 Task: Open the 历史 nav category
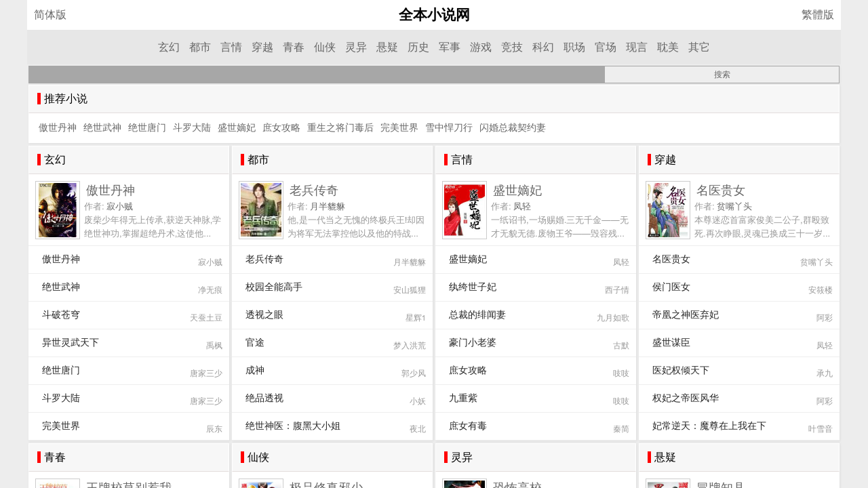[x=418, y=47]
